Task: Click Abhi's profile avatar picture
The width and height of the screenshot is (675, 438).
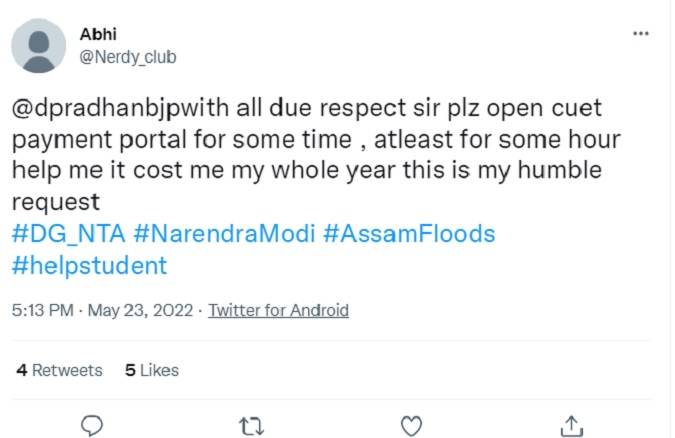Action: click(39, 46)
